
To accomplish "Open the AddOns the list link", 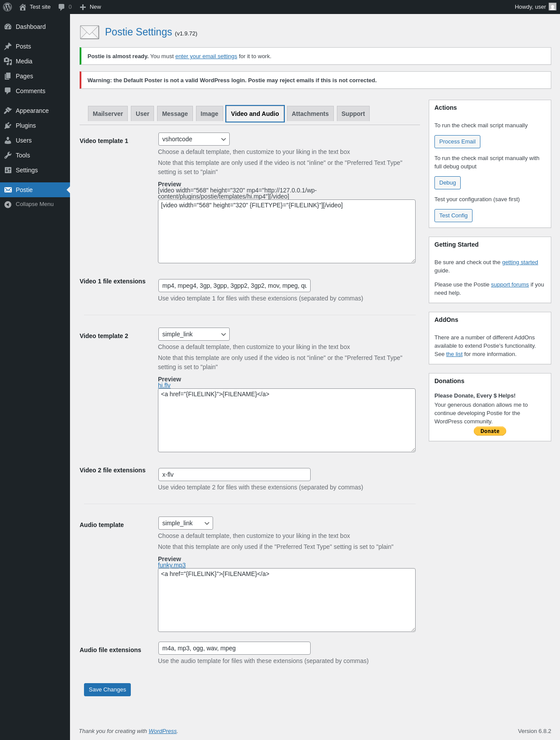I will 454,354.
